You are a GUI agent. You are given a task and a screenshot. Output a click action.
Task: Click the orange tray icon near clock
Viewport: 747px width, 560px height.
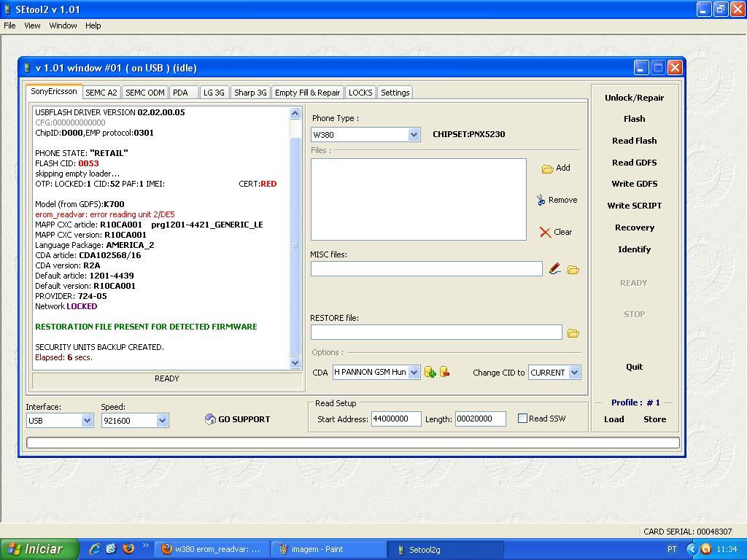point(706,549)
